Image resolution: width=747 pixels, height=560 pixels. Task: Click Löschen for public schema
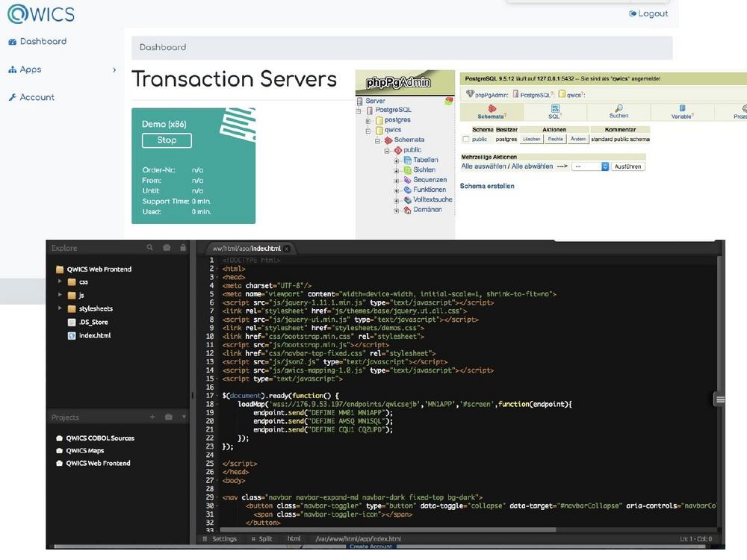531,139
